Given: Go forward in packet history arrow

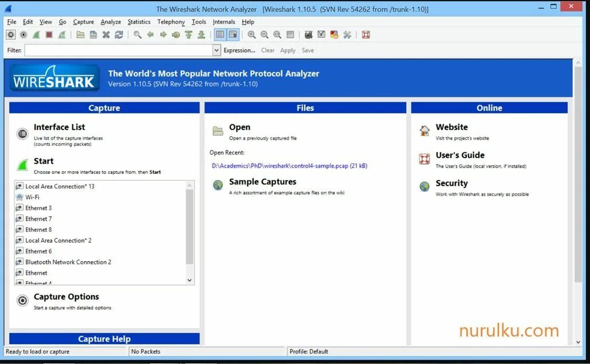Looking at the screenshot, I should [x=163, y=35].
